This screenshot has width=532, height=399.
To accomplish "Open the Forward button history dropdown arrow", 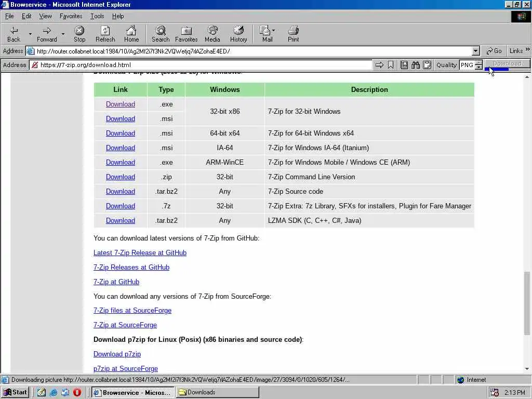I will click(63, 34).
